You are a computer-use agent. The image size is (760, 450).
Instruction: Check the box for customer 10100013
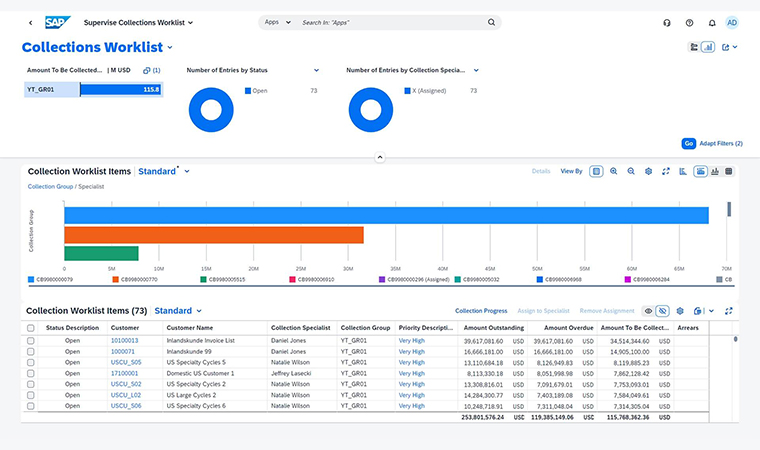point(31,341)
